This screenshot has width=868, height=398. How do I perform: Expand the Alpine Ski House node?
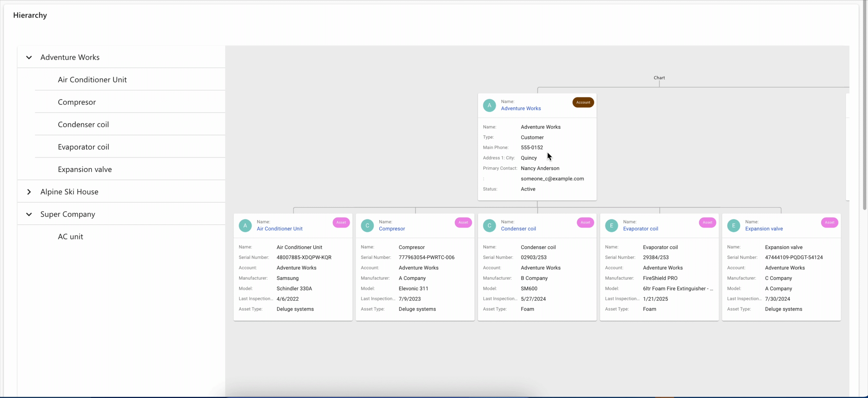pos(29,192)
